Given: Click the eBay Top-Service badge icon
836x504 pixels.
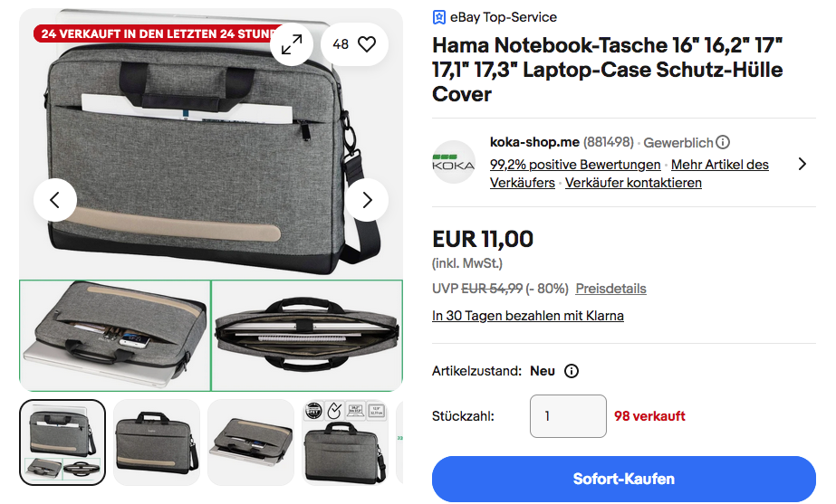Looking at the screenshot, I should click(x=438, y=17).
